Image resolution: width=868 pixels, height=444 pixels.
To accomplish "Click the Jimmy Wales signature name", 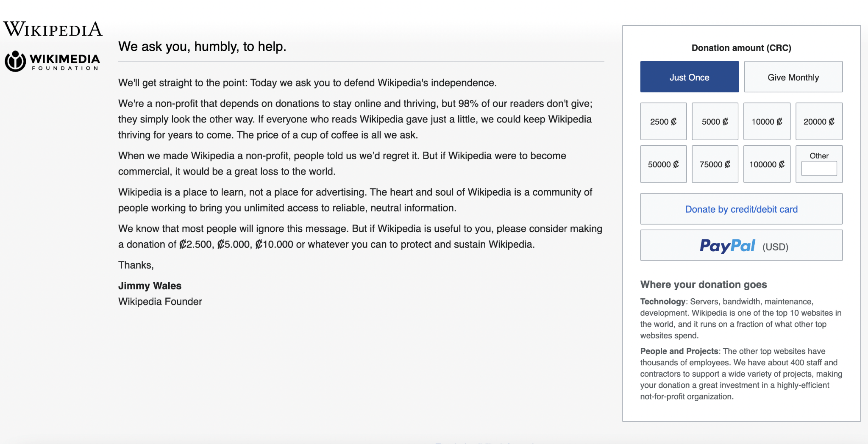I will coord(150,286).
